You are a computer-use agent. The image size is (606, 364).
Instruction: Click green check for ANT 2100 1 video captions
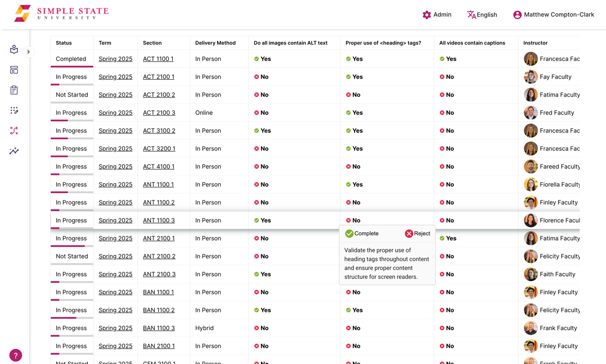442,238
